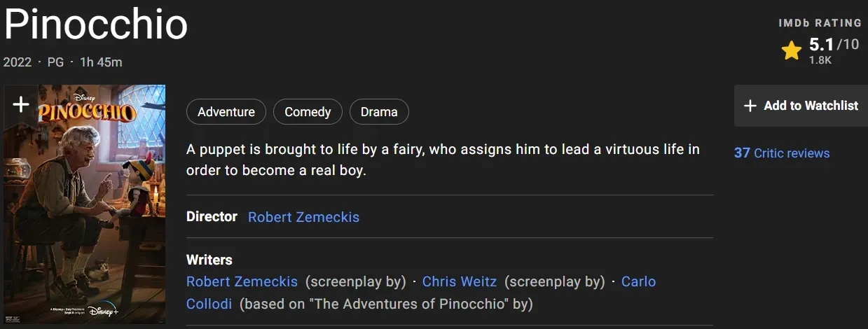Click the plus ribbon on the poster

click(x=21, y=105)
